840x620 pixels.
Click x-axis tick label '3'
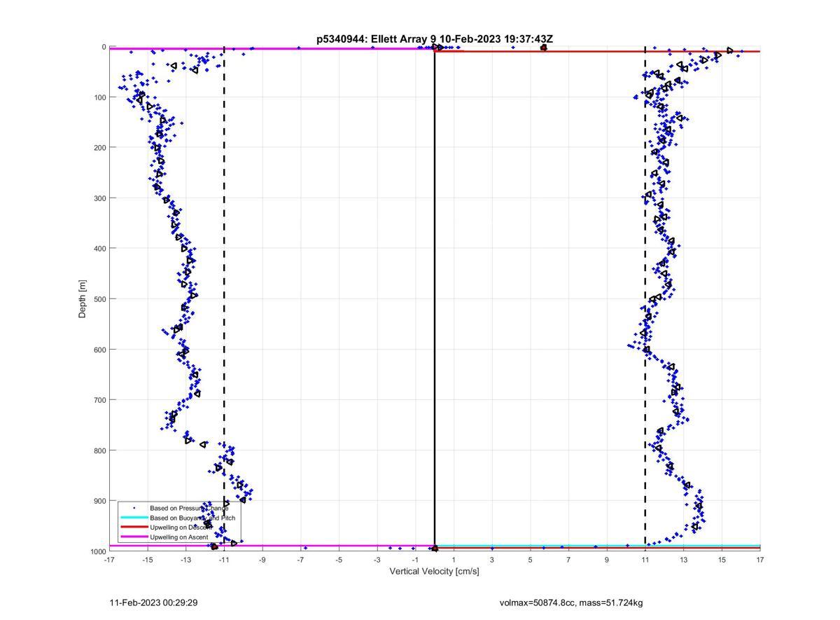(x=492, y=560)
